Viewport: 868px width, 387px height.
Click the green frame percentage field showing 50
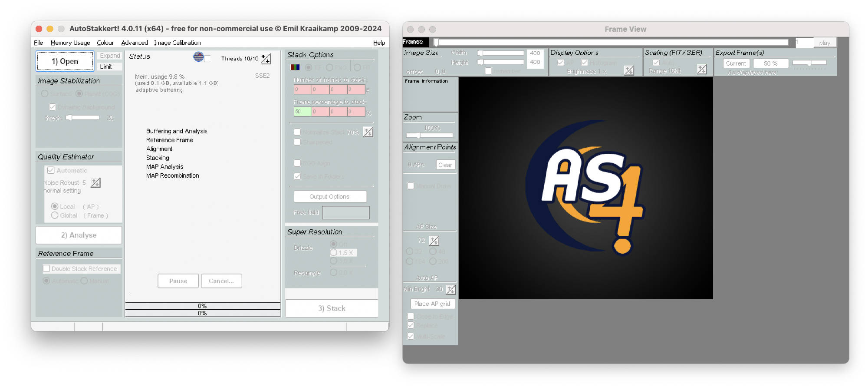[x=302, y=112]
